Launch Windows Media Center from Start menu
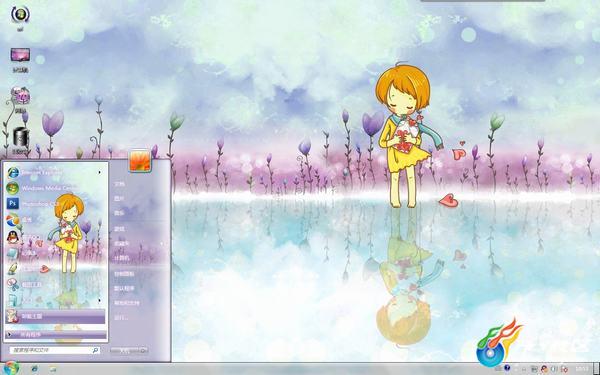600x375 pixels. point(55,188)
